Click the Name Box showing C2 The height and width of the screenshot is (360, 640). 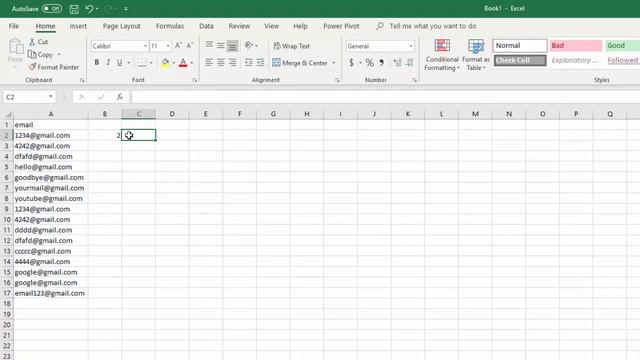point(29,97)
